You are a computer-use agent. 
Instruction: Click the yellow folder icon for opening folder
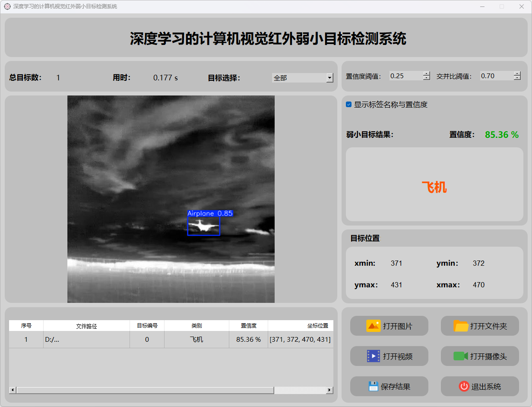461,326
